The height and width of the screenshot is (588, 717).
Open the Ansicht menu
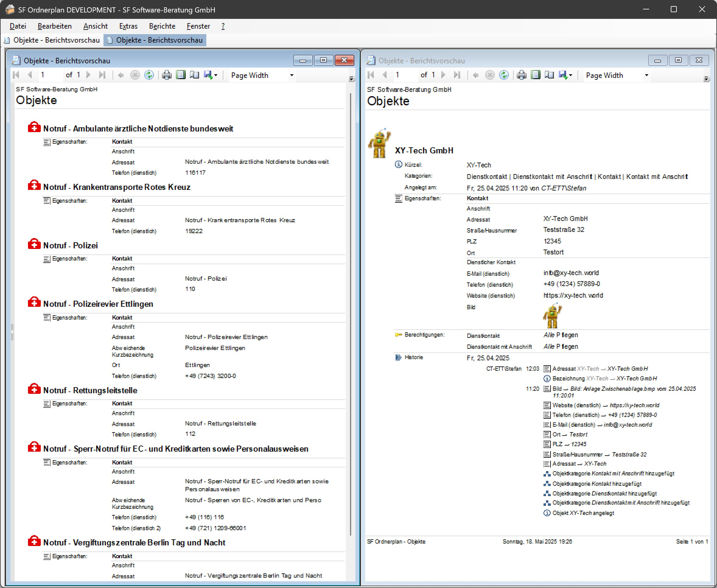(96, 26)
